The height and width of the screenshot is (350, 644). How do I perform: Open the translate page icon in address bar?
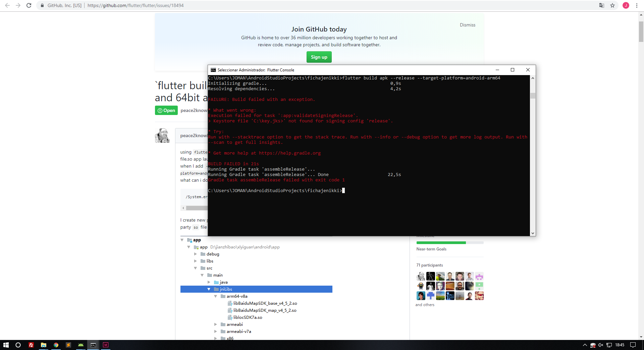[x=602, y=5]
